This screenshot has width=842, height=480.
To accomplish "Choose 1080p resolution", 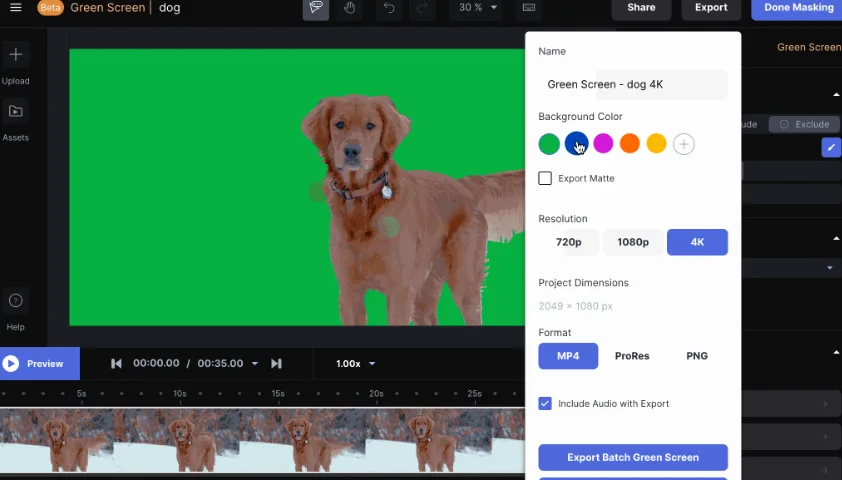I will (632, 242).
